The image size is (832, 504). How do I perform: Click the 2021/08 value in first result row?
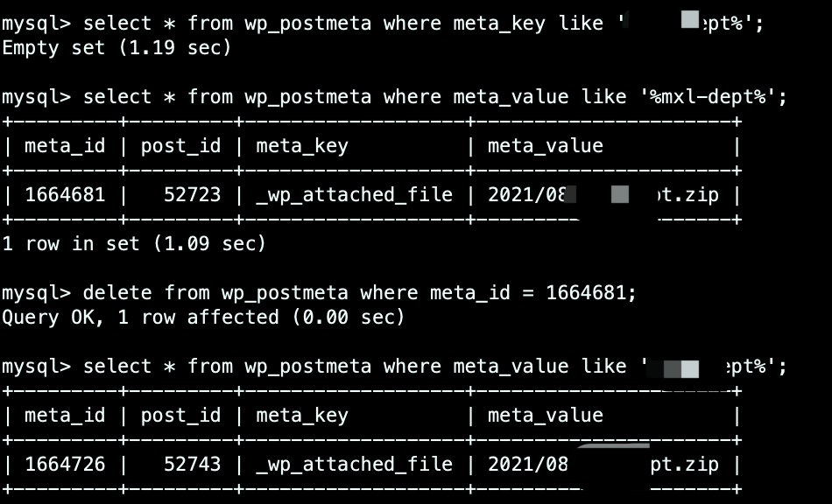pyautogui.click(x=527, y=194)
